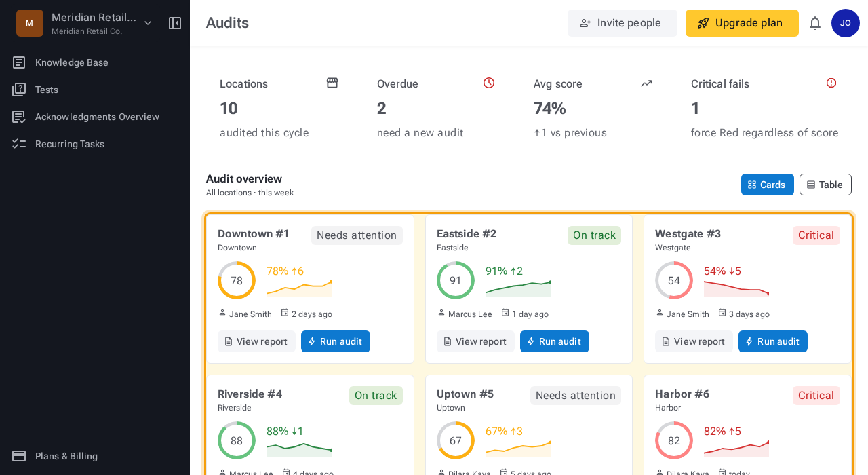
Task: Switch to Cards view
Action: click(x=768, y=185)
